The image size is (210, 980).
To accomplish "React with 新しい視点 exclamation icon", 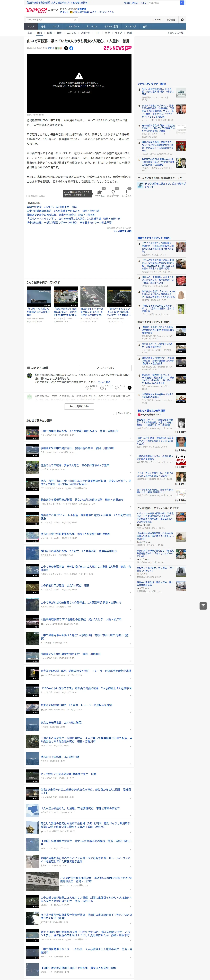I will point(127,193).
